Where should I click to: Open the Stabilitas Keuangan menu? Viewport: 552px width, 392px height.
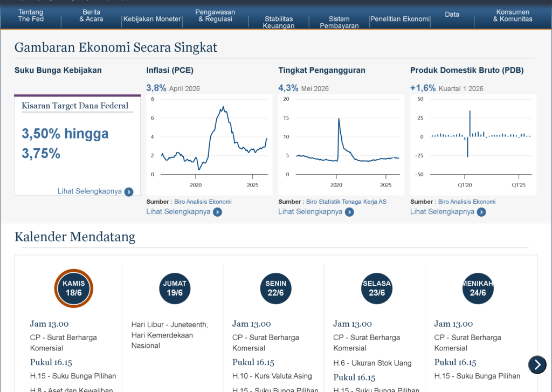[x=279, y=22]
